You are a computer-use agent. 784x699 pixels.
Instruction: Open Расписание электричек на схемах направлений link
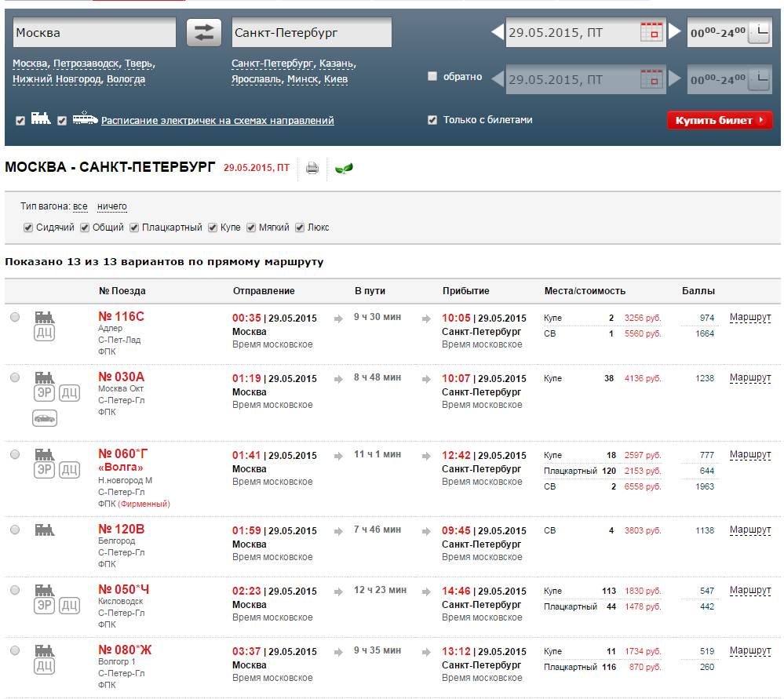click(217, 121)
